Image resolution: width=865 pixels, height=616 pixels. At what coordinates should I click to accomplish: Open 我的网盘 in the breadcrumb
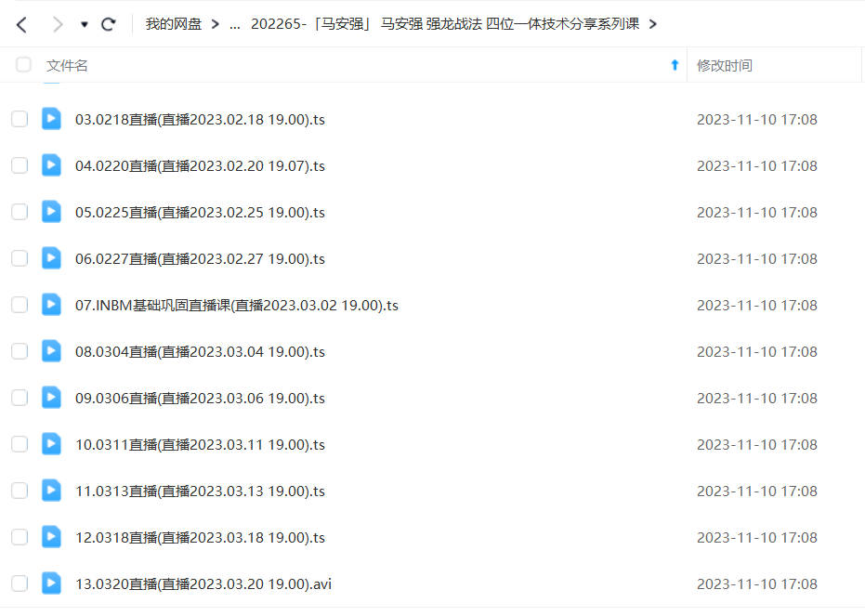coord(173,24)
